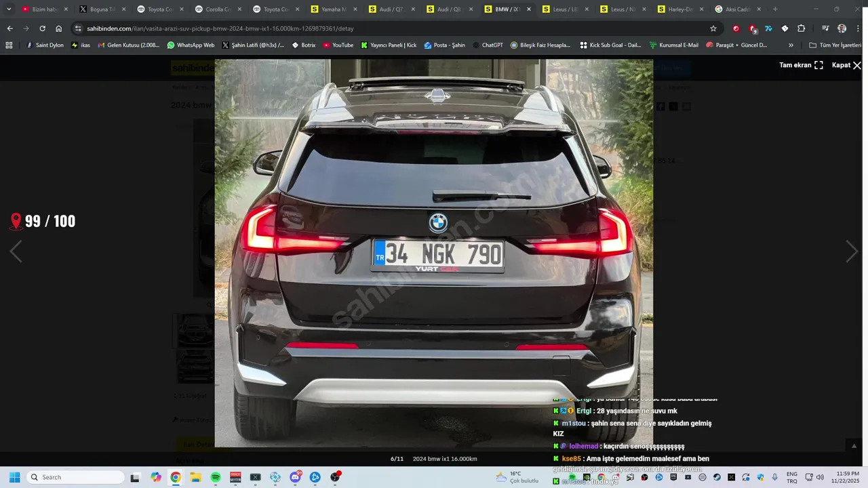Image resolution: width=868 pixels, height=488 pixels.
Task: Open YouTube bookmark
Action: click(x=338, y=45)
